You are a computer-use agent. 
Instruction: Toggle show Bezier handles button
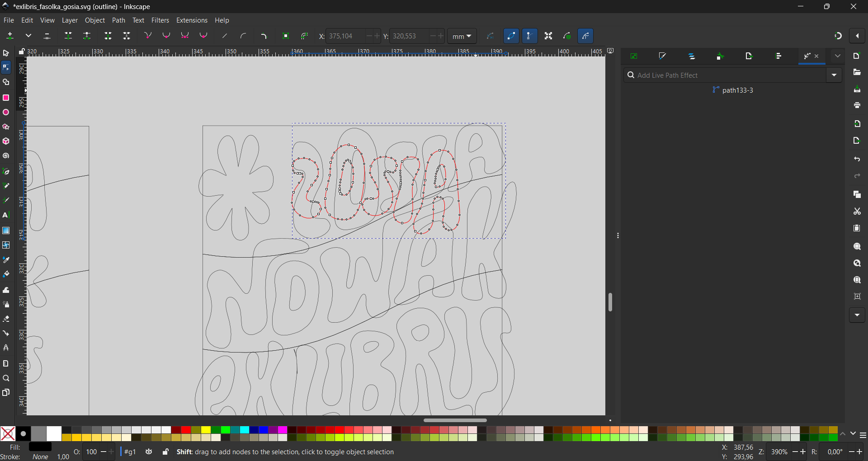click(x=530, y=36)
